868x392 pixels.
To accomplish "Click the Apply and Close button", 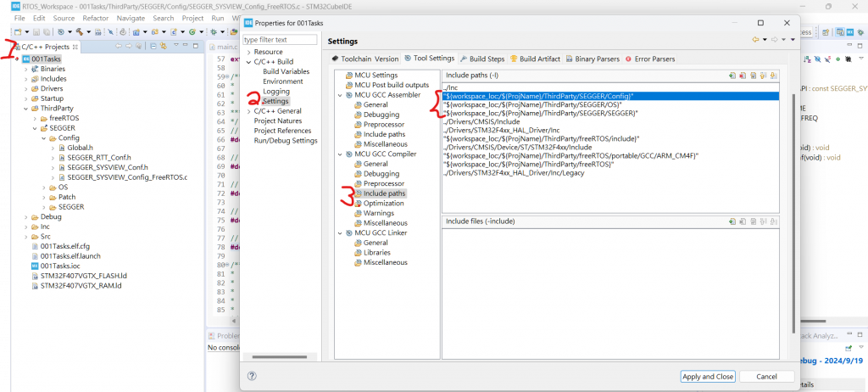I will (x=708, y=377).
